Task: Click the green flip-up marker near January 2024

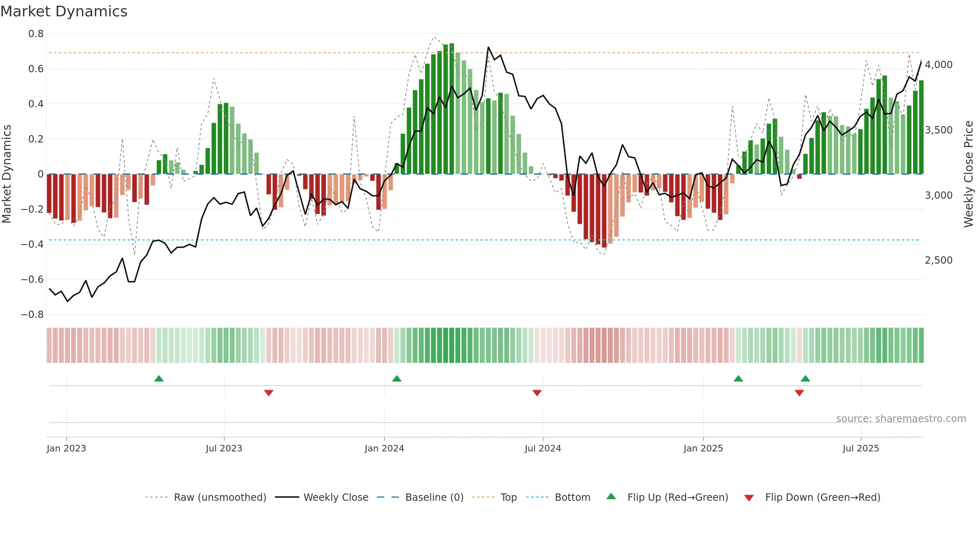Action: click(x=396, y=378)
